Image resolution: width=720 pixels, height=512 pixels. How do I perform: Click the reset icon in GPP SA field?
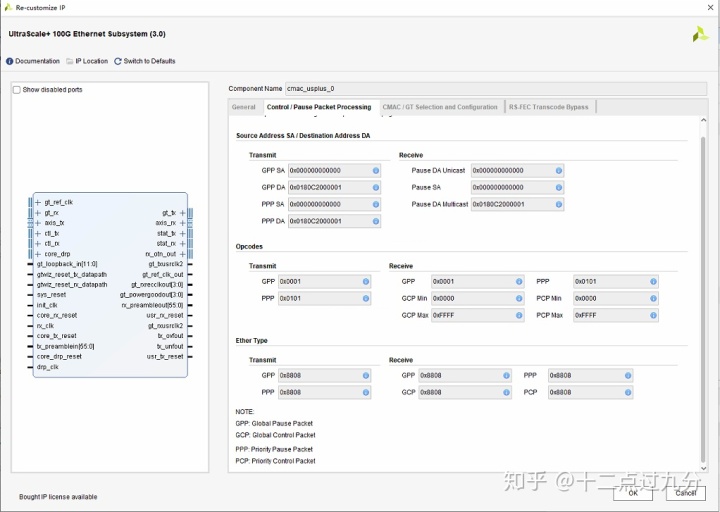[376, 171]
